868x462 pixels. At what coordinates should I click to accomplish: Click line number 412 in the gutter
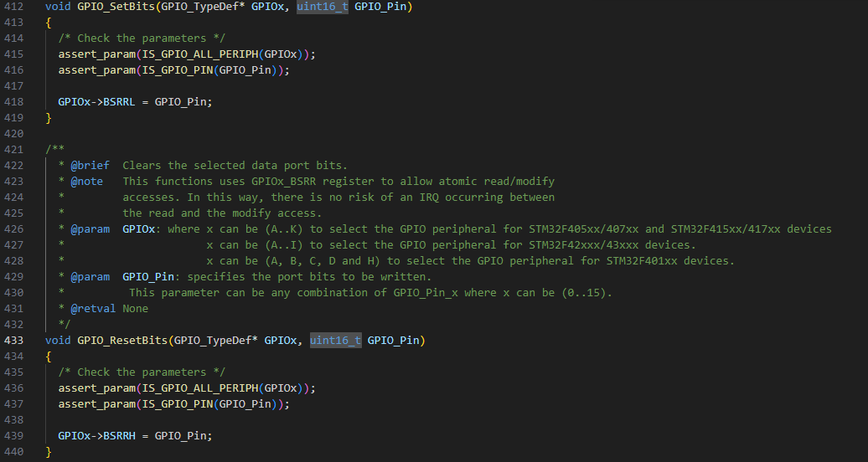click(14, 7)
